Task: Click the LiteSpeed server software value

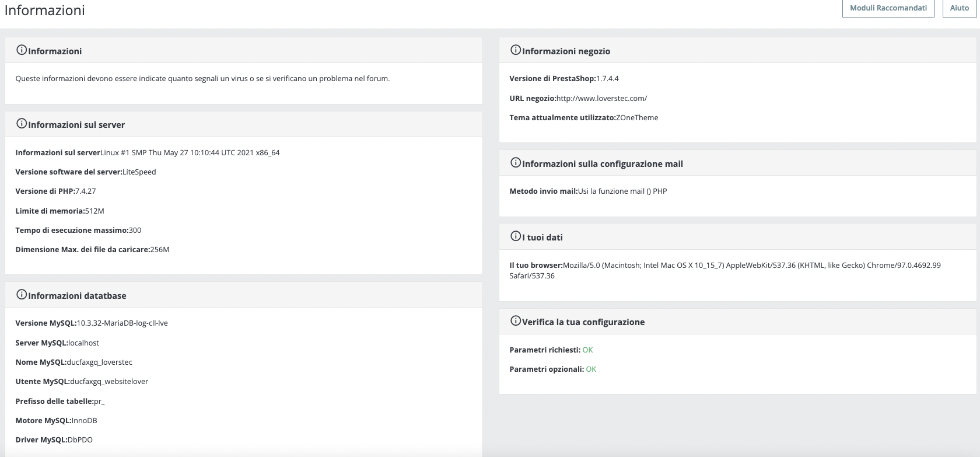Action: [x=139, y=172]
